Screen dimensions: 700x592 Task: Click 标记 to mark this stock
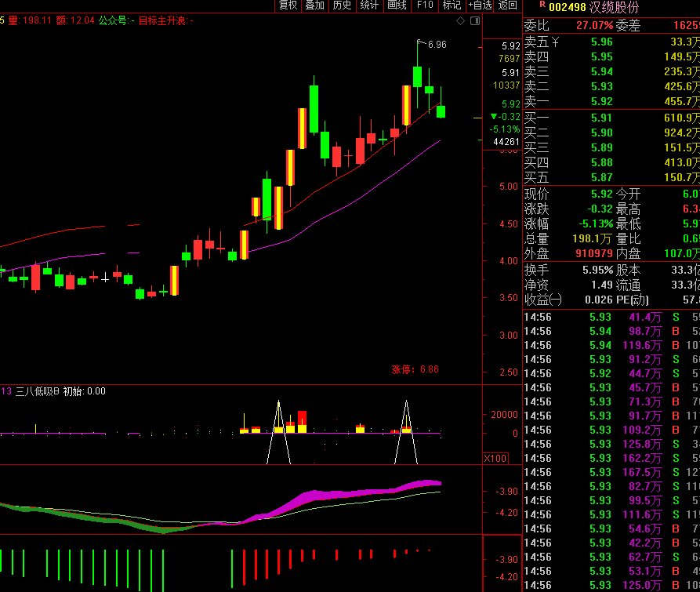[452, 5]
